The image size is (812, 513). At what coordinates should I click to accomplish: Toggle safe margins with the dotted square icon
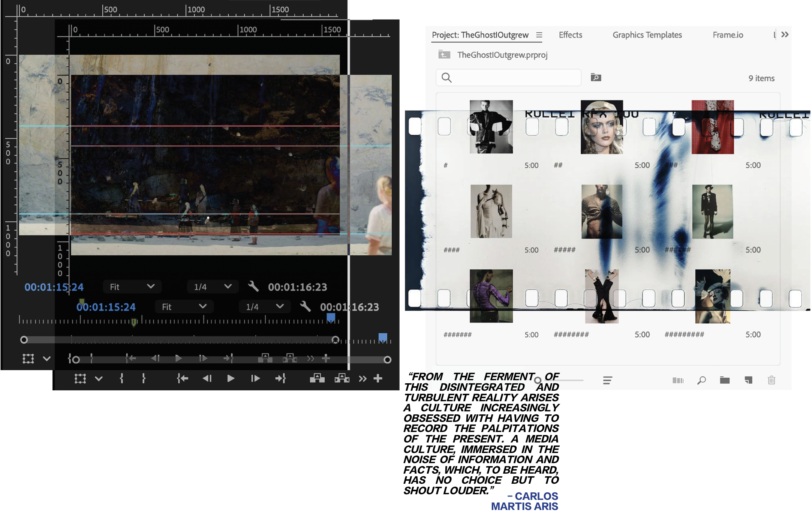click(81, 378)
